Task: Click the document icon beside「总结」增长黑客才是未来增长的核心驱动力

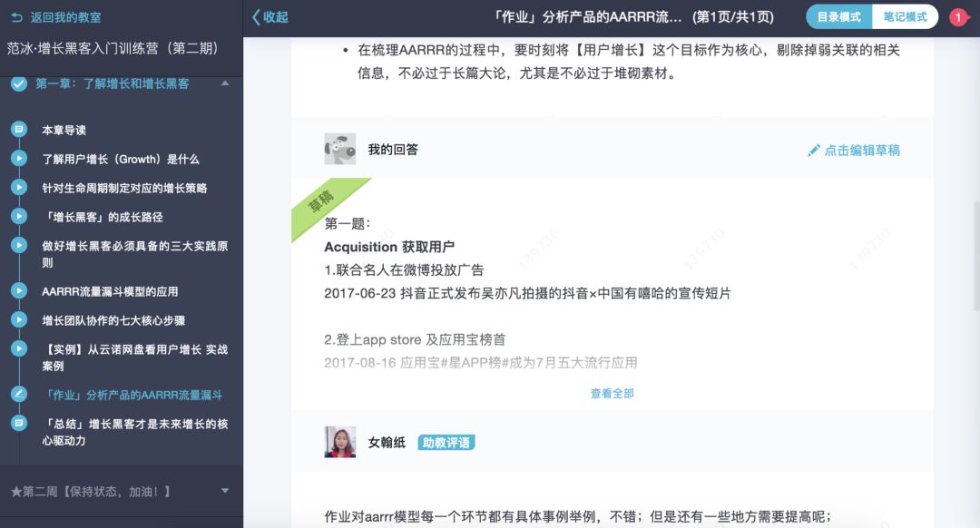Action: click(19, 423)
